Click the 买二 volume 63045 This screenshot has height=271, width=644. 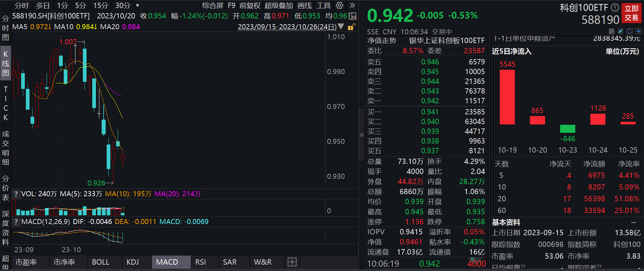click(x=475, y=121)
